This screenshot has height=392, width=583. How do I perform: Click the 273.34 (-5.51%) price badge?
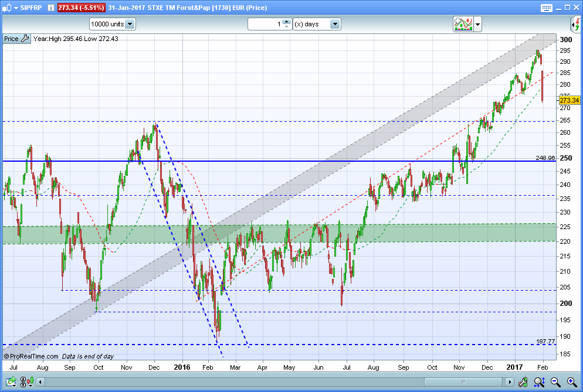point(81,8)
